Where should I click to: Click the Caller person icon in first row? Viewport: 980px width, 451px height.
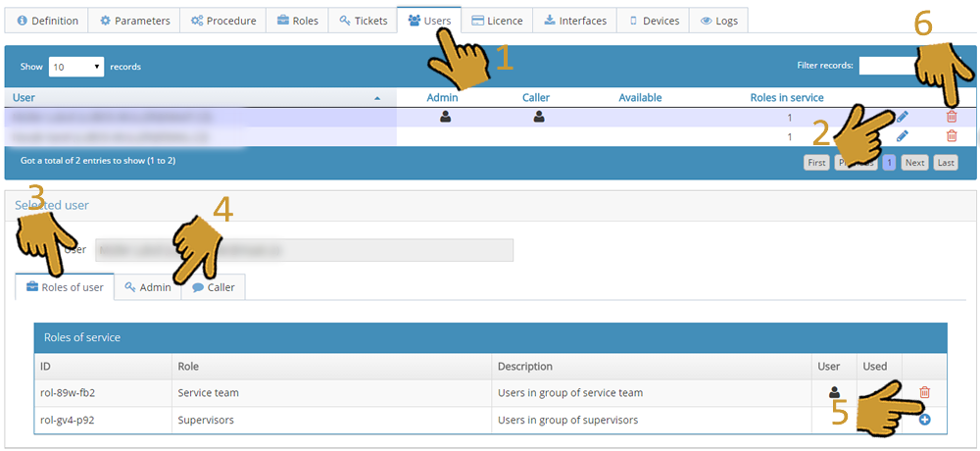[539, 117]
